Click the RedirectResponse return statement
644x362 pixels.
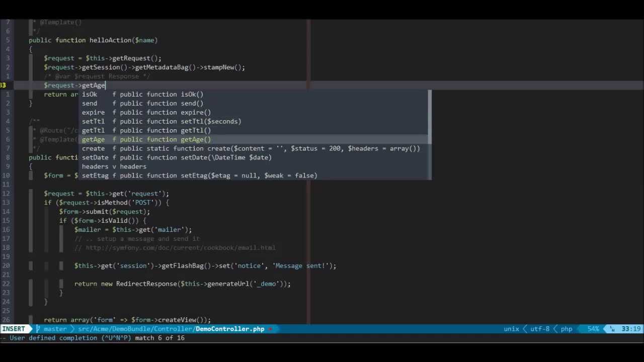[x=183, y=284]
